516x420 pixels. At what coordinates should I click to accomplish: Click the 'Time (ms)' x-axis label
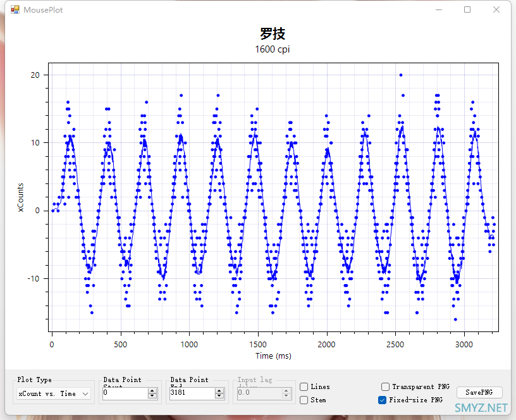273,356
